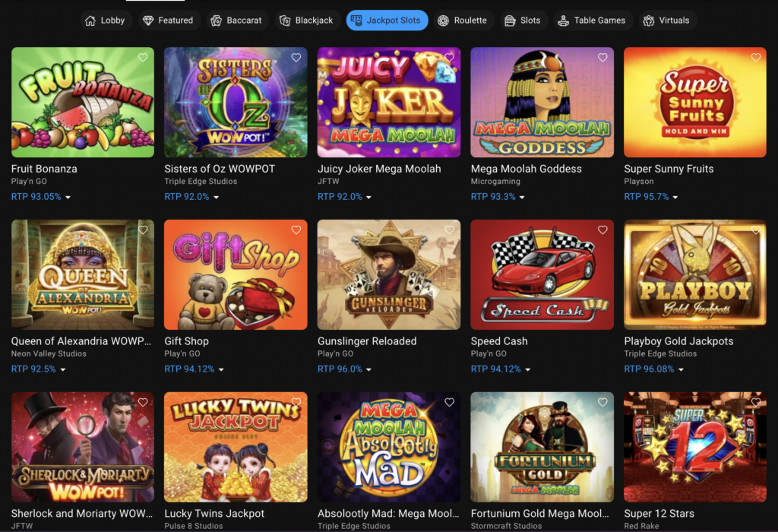Click the "Mega Moolah Goddess" game title
Image resolution: width=778 pixels, height=532 pixels.
(526, 169)
